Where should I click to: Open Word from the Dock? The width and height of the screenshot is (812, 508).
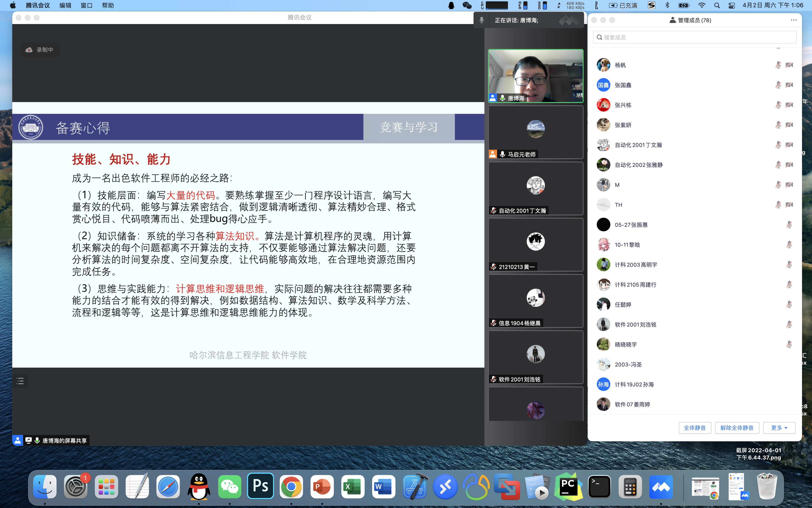384,486
